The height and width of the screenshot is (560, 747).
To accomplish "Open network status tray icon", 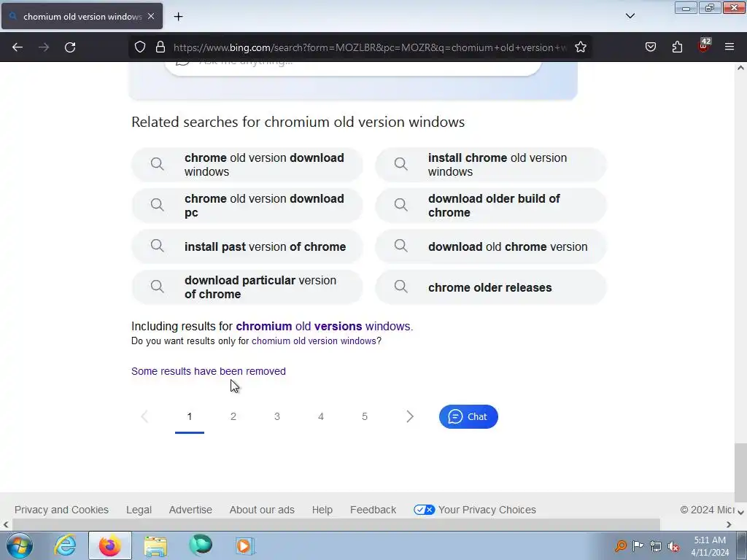I will tap(656, 546).
